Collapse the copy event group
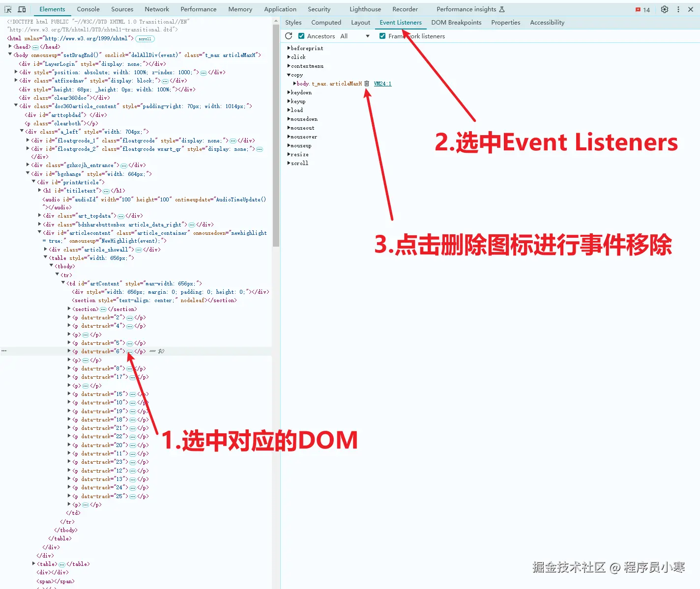This screenshot has width=700, height=589. click(289, 75)
